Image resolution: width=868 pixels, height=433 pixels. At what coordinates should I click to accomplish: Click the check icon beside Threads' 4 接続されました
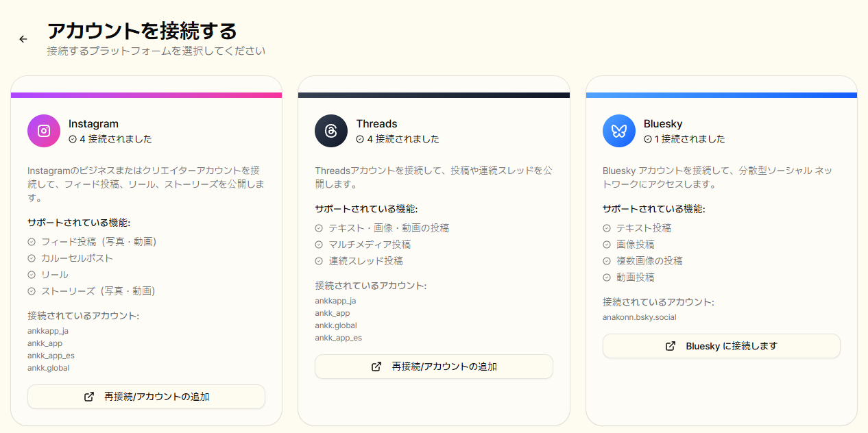tap(360, 139)
